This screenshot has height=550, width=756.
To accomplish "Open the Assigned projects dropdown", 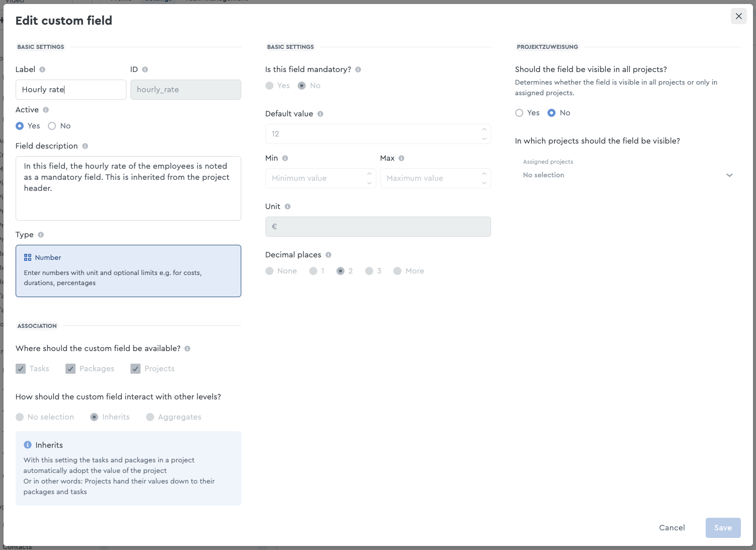I will point(628,170).
